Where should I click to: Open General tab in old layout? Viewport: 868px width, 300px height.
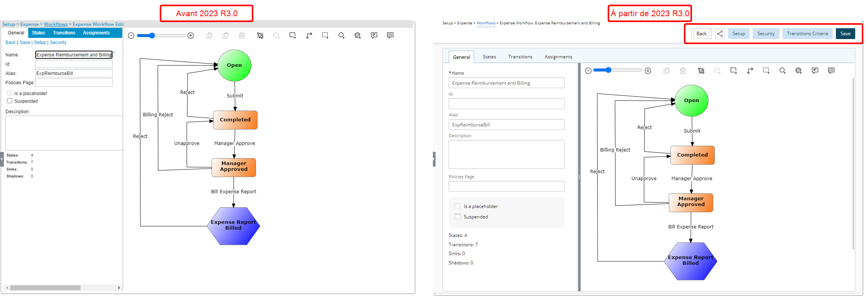tap(16, 33)
